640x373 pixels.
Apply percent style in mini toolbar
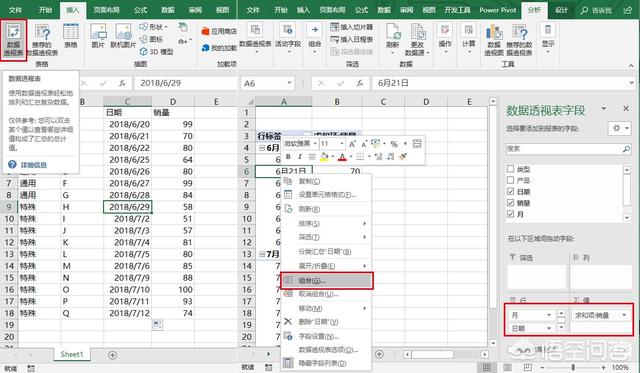394,144
